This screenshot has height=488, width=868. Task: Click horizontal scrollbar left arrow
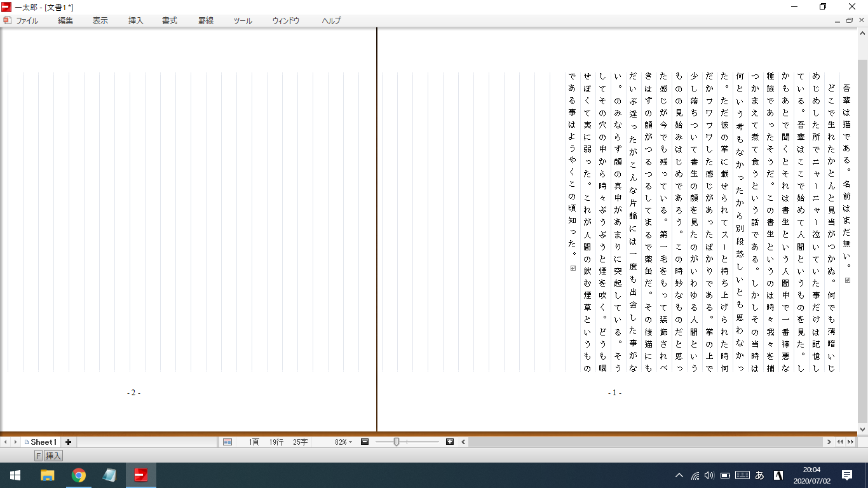pos(464,442)
